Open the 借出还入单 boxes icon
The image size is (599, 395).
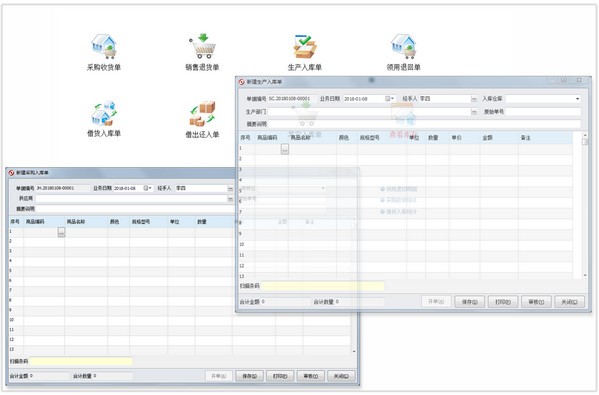pos(202,113)
